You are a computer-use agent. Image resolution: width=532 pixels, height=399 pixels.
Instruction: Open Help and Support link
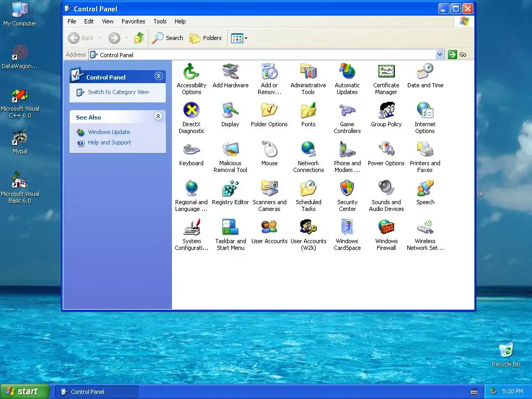(x=109, y=142)
